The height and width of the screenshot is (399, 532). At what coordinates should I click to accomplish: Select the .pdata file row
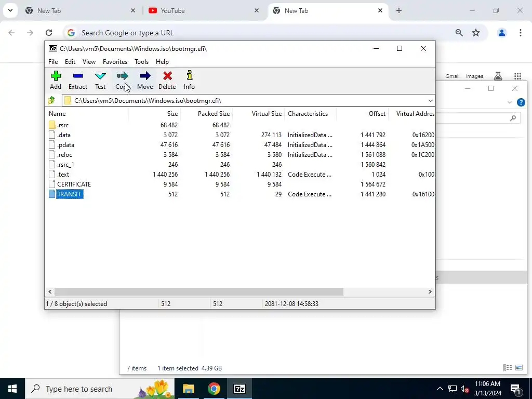click(240, 144)
